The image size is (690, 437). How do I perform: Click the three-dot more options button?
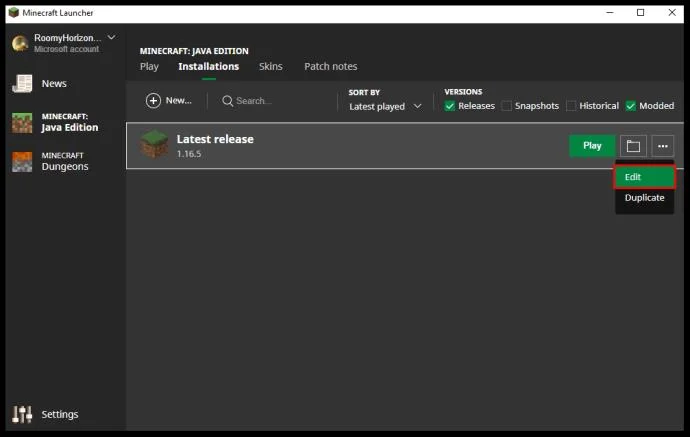(x=663, y=146)
